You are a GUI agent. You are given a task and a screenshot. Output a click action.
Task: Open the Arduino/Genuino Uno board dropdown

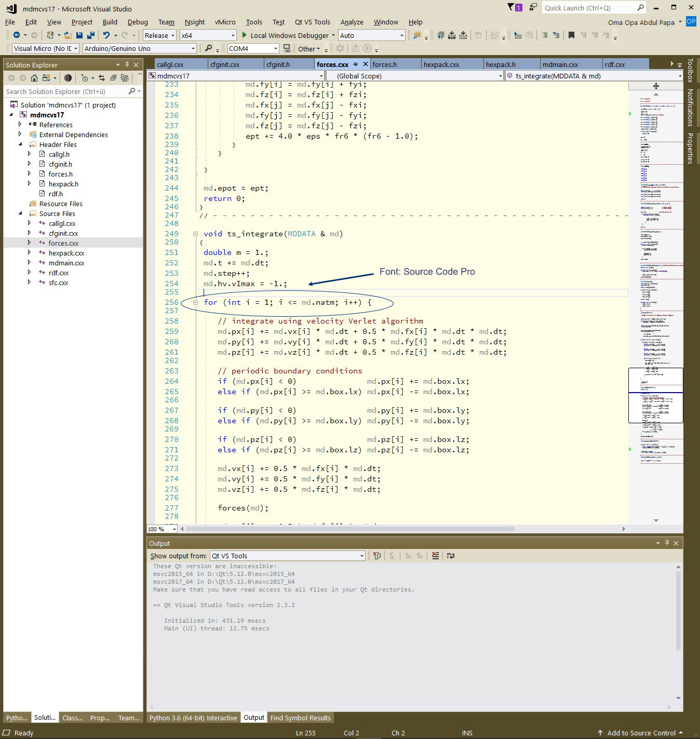tap(140, 48)
